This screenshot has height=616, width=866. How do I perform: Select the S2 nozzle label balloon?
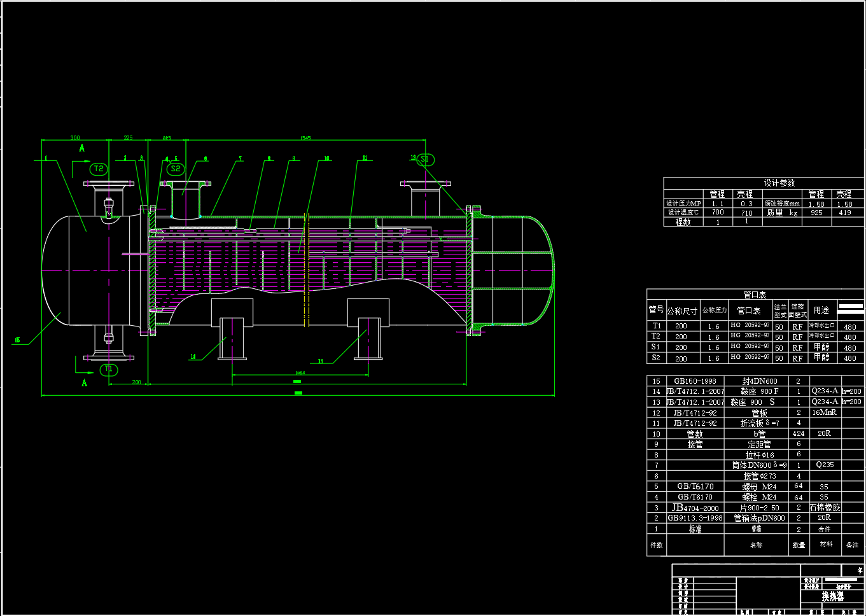[x=176, y=169]
